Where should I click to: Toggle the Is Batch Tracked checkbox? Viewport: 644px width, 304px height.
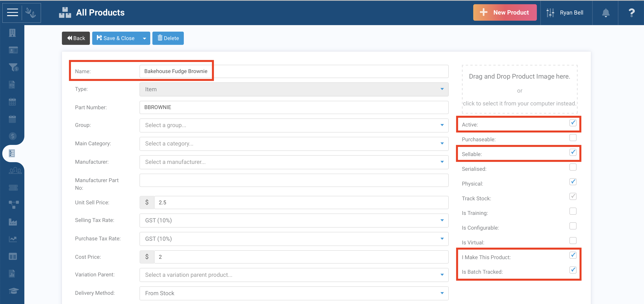coord(573,270)
